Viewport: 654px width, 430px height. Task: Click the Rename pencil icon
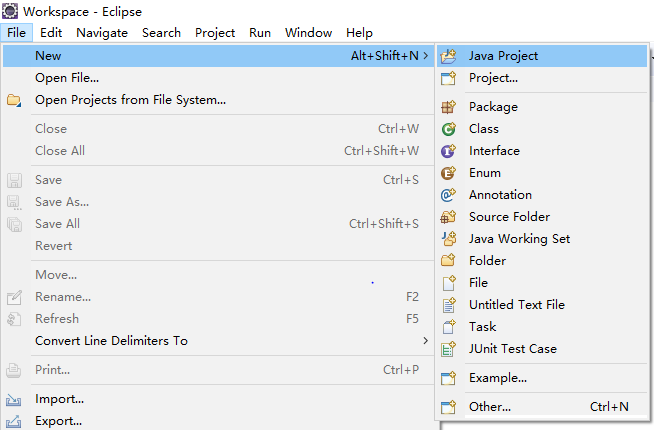pos(14,297)
